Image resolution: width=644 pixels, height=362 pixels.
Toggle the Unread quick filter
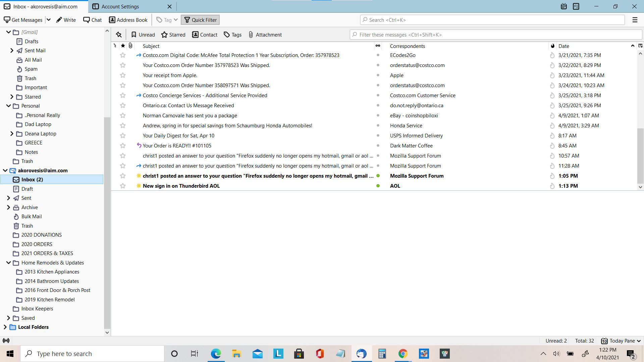click(x=143, y=35)
